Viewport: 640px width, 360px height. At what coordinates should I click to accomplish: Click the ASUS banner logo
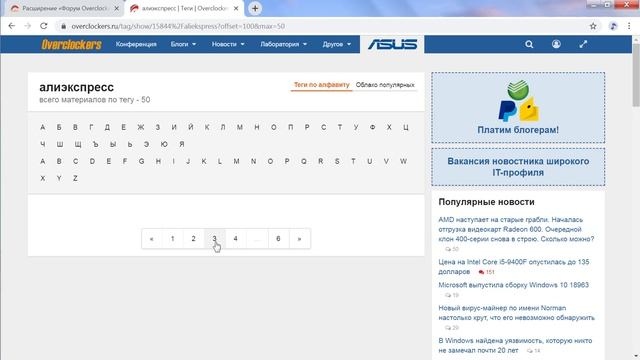[x=392, y=44]
